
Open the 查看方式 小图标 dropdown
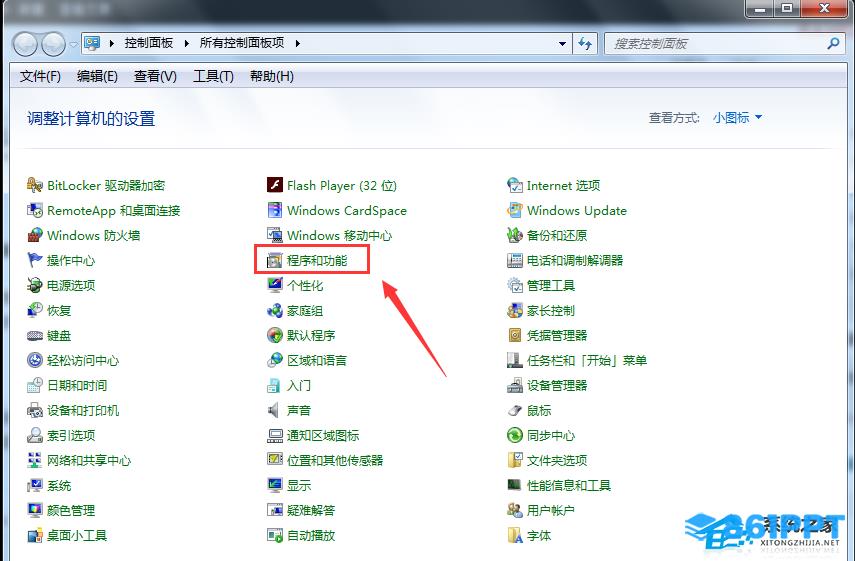click(737, 118)
